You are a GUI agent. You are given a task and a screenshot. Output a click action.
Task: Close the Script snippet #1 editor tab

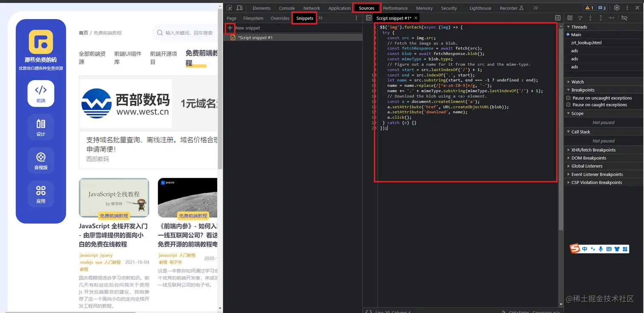[416, 18]
